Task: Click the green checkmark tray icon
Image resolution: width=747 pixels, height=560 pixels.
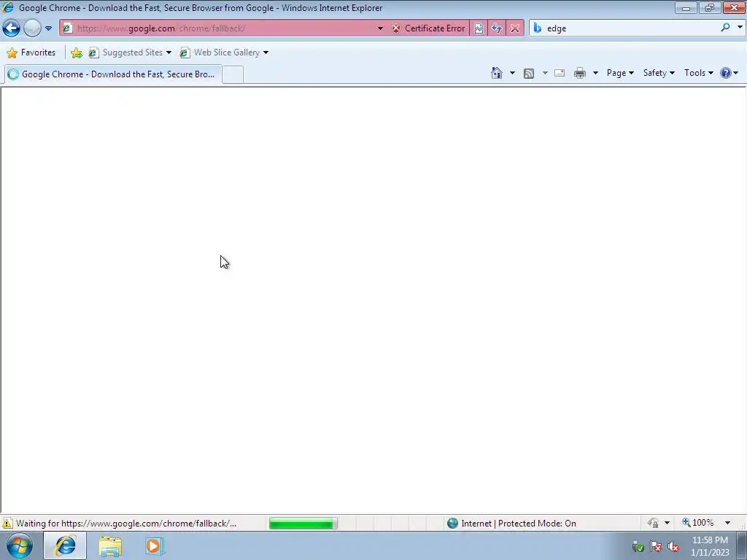Action: (x=638, y=547)
